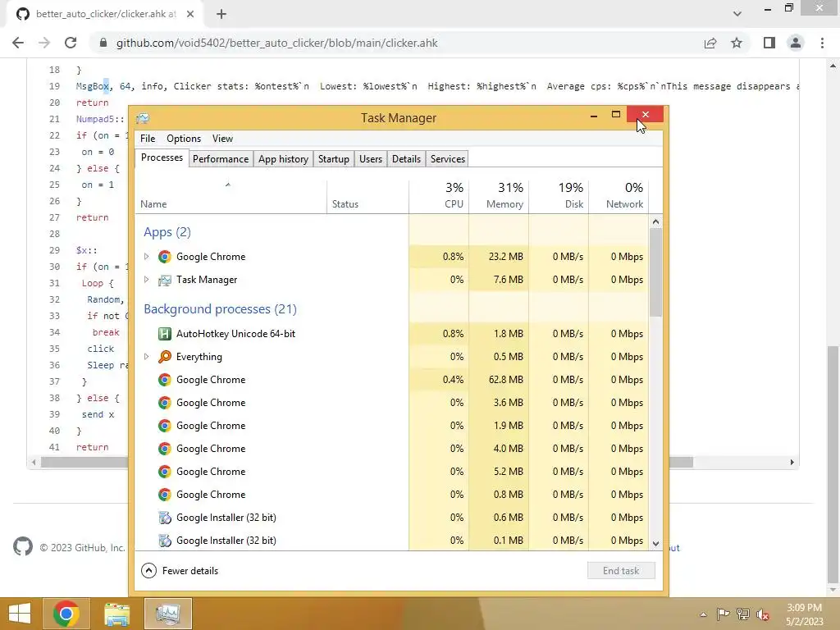Click the Status column header
Image resolution: width=840 pixels, height=630 pixels.
tap(368, 196)
